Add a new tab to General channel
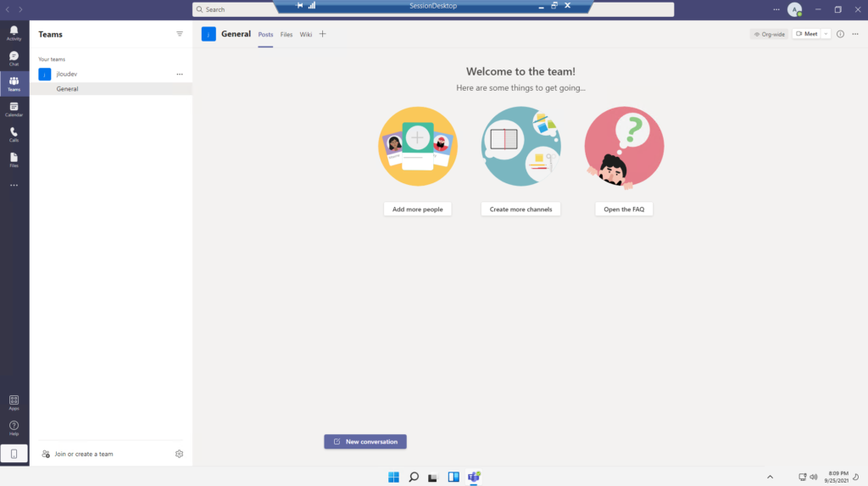Screen dimensions: 868x486 pyautogui.click(x=323, y=34)
